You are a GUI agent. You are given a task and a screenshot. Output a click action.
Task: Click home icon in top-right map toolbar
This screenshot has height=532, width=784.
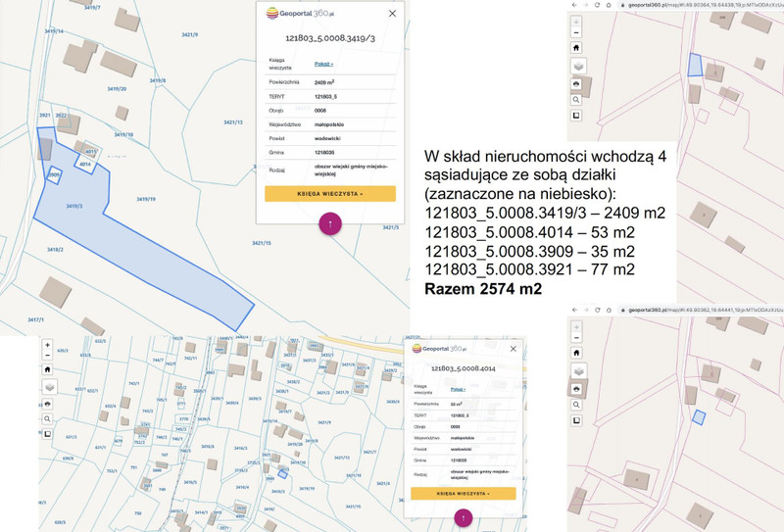(x=576, y=48)
